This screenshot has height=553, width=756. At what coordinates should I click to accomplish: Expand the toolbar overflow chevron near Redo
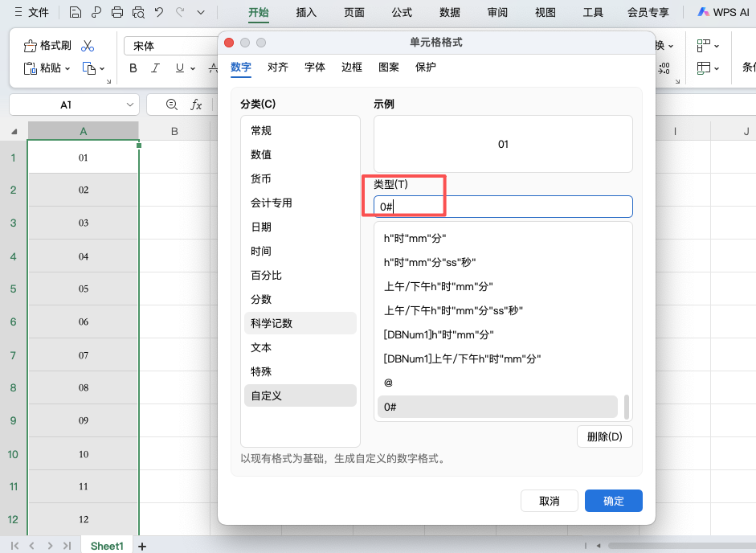(199, 13)
